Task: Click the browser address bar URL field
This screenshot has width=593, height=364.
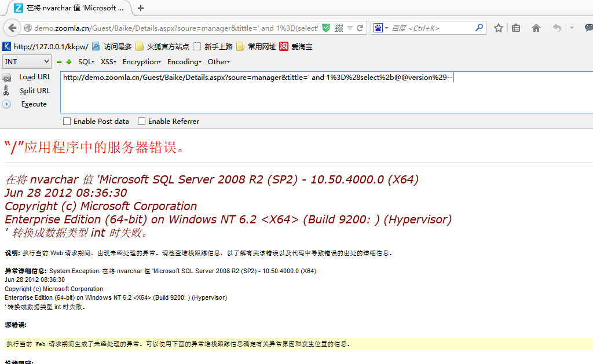Action: [x=176, y=28]
